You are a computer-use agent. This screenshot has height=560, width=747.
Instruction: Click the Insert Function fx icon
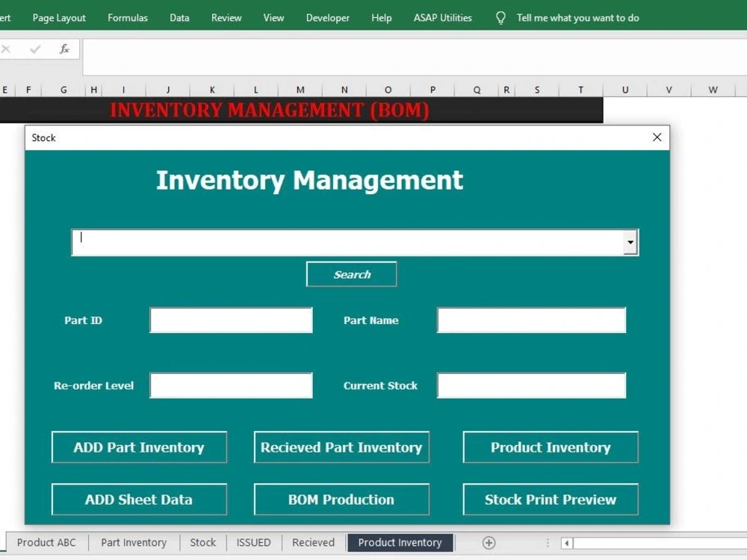point(63,49)
